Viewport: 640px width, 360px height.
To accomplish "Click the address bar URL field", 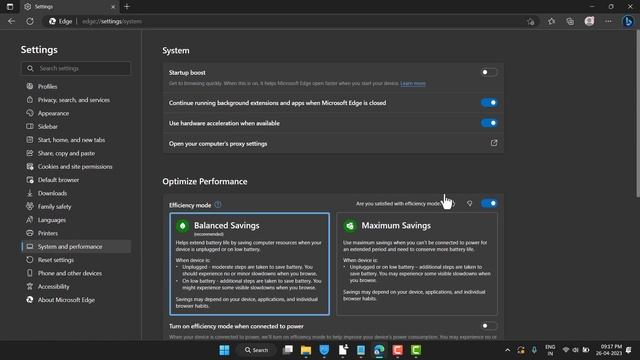I will click(x=286, y=21).
